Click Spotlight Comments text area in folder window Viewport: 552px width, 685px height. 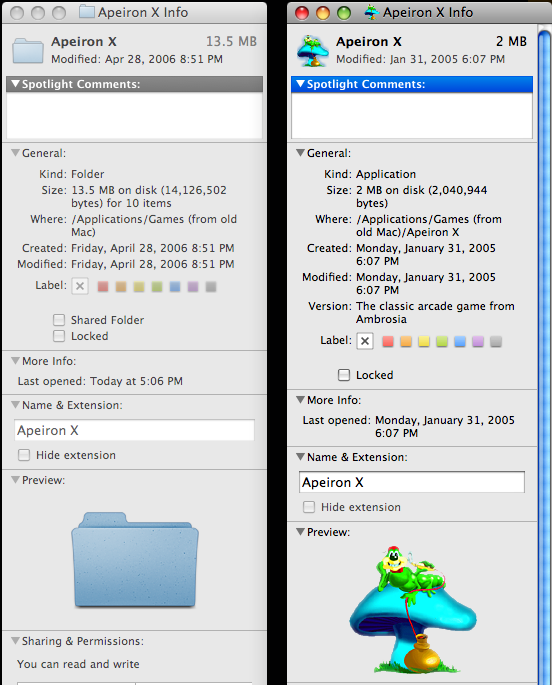pos(135,115)
